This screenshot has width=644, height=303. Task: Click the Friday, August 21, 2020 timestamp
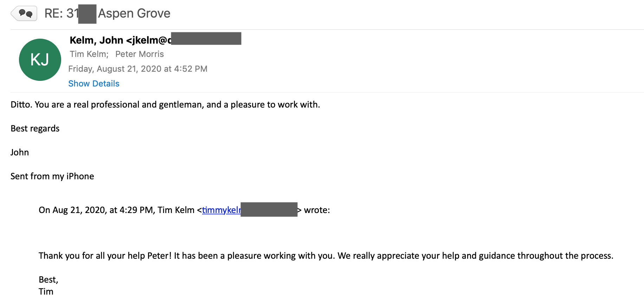pyautogui.click(x=138, y=69)
